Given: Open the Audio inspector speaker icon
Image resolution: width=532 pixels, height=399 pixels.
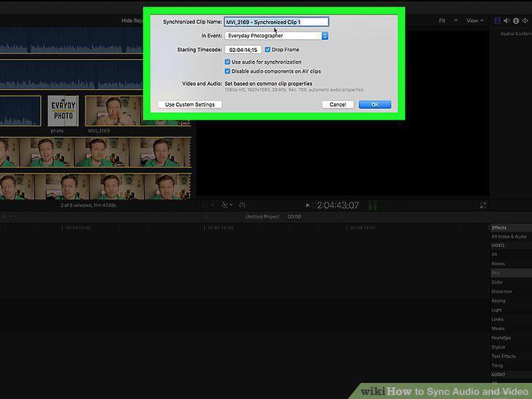Looking at the screenshot, I should pyautogui.click(x=506, y=20).
